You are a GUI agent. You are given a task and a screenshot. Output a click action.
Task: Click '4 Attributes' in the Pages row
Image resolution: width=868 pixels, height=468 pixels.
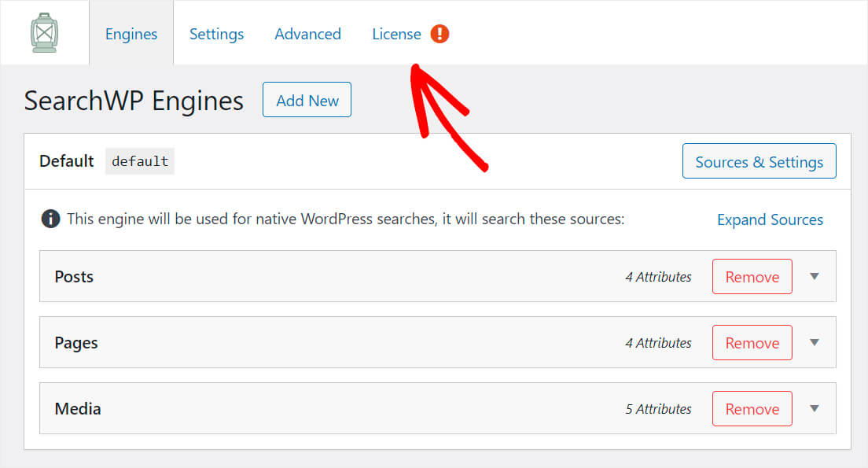[x=658, y=343]
